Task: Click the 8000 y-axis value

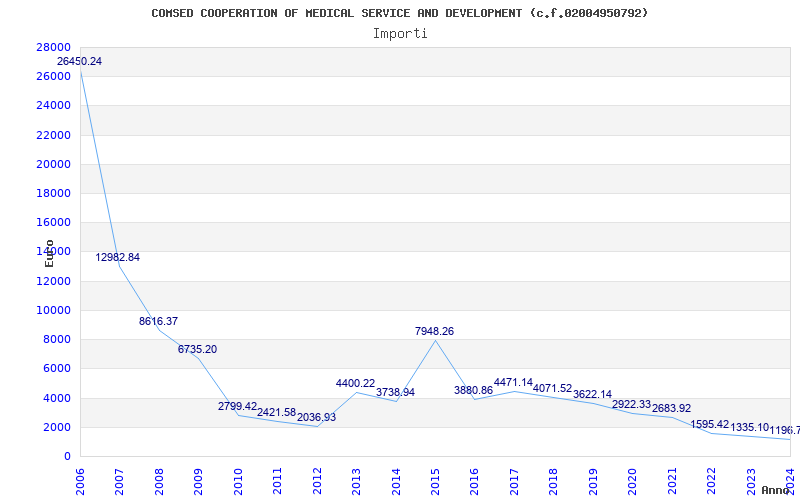Action: [x=57, y=339]
